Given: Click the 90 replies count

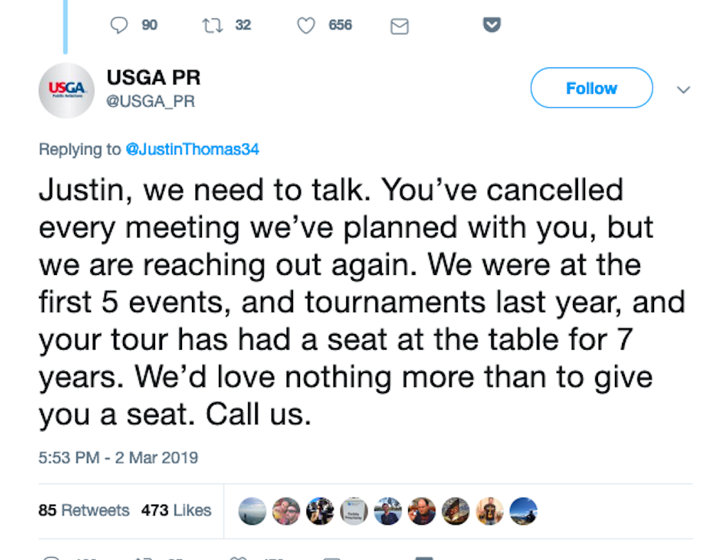Looking at the screenshot, I should [149, 25].
